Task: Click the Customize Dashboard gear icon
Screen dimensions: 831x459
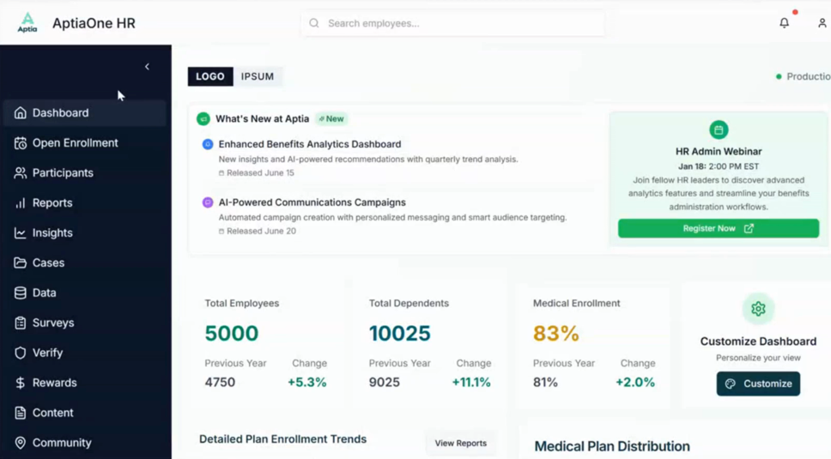Action: tap(758, 309)
